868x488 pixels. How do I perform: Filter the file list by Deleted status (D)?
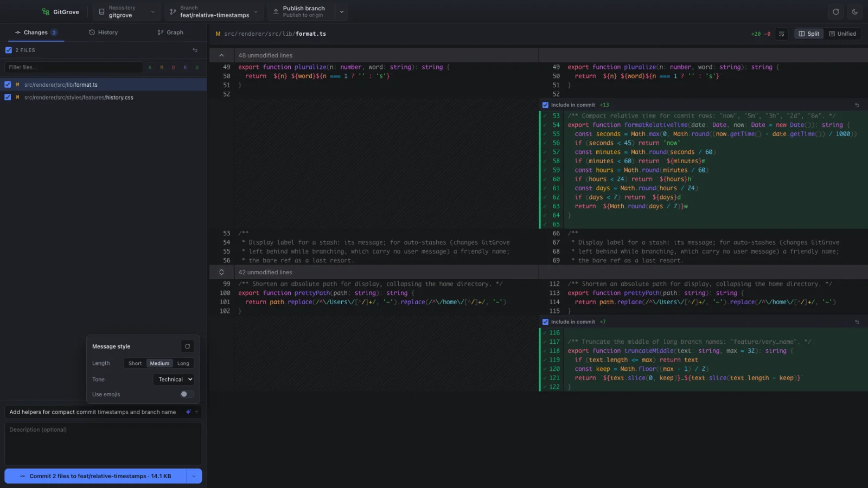tap(174, 67)
